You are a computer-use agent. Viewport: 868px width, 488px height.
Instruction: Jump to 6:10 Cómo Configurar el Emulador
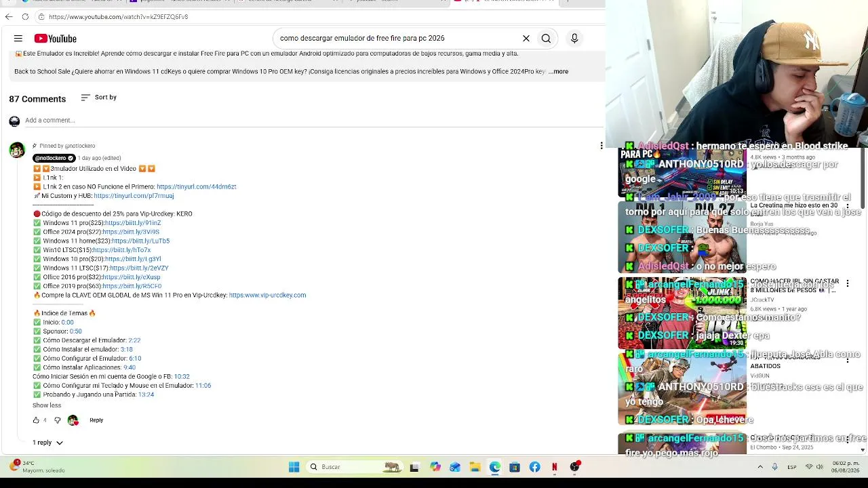(135, 359)
